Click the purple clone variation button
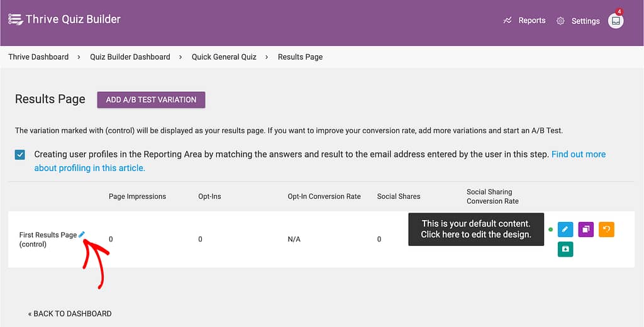The image size is (644, 327). coord(586,230)
